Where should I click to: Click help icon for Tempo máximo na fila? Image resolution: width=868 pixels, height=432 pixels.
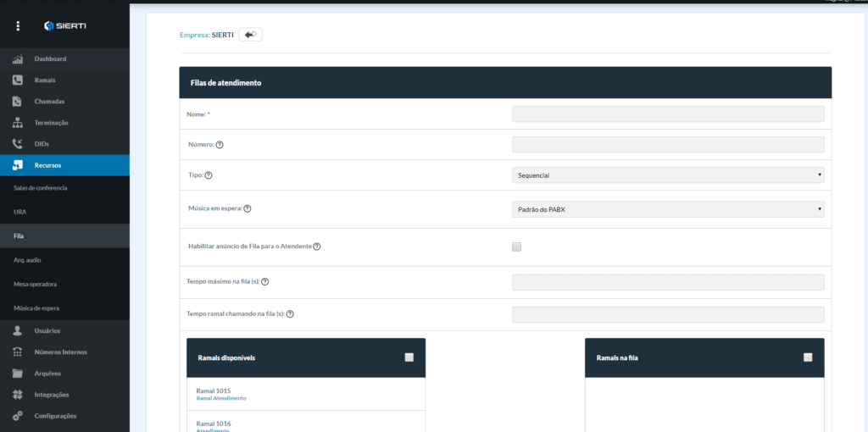(x=276, y=282)
